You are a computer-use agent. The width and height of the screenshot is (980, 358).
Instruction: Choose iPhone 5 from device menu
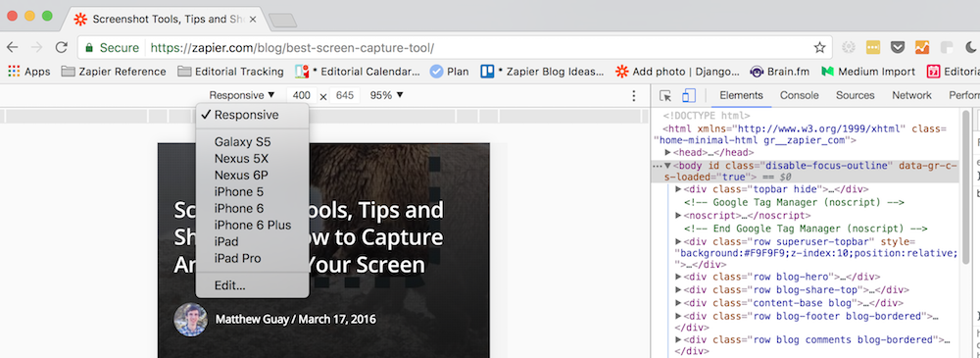[252, 191]
